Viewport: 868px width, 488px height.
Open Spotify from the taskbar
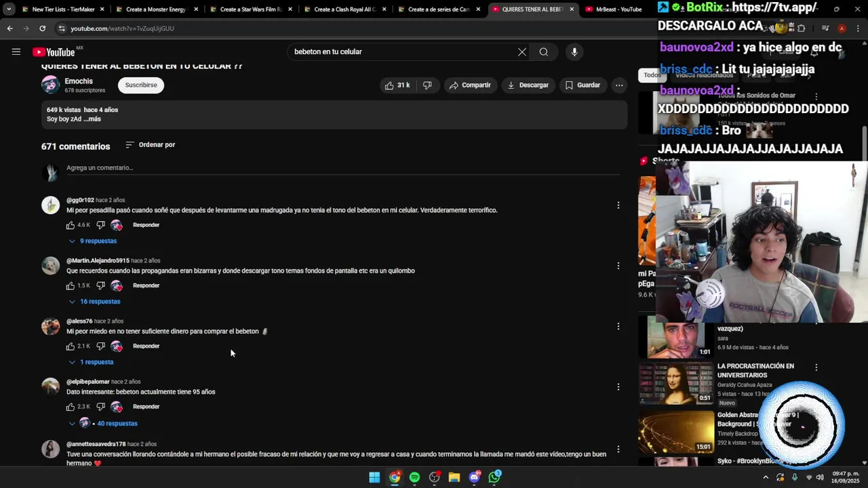pos(414,477)
